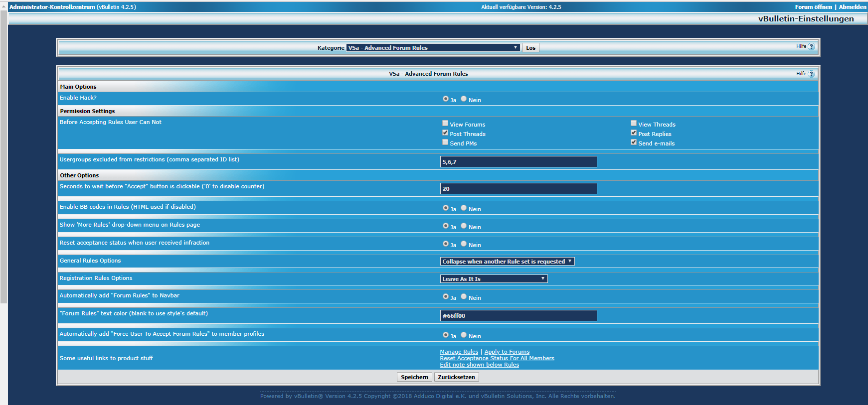
Task: Select Nein for adding Forum Rules to Navbar
Action: pyautogui.click(x=464, y=296)
